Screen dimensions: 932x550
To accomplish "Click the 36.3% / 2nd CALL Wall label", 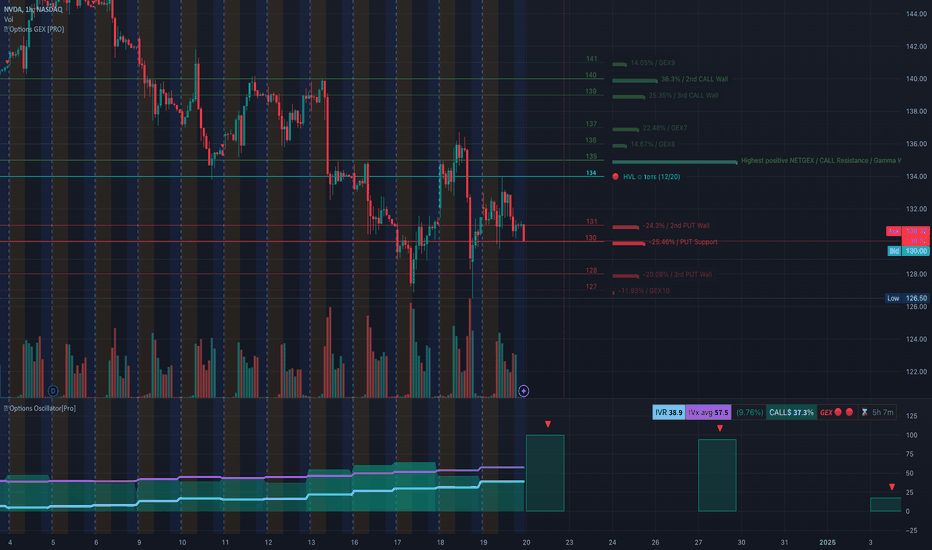I will (694, 79).
